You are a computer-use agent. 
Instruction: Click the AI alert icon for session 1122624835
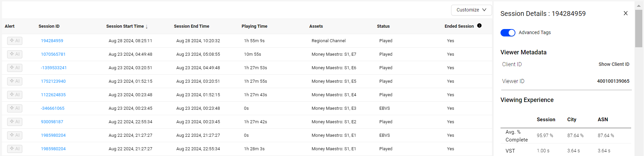(x=15, y=95)
